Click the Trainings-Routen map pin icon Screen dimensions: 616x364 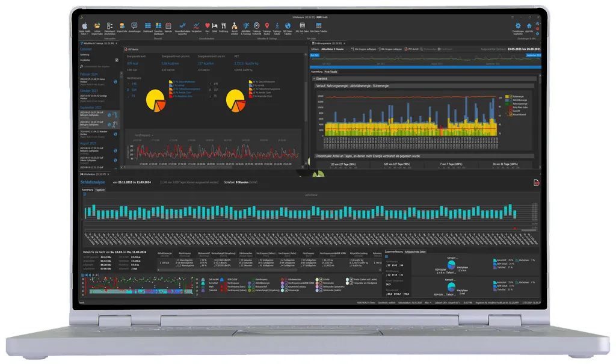point(266,26)
